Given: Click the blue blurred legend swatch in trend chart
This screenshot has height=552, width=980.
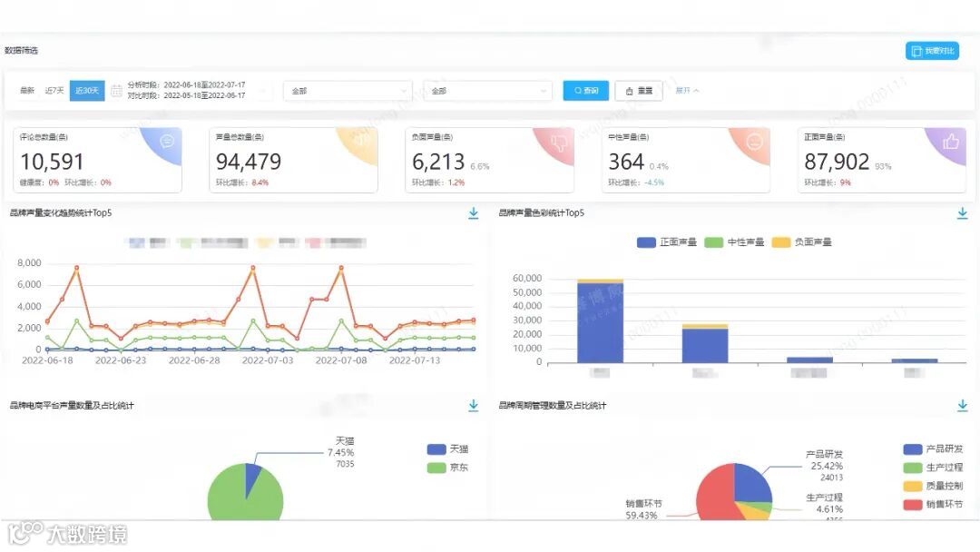Looking at the screenshot, I should (137, 242).
